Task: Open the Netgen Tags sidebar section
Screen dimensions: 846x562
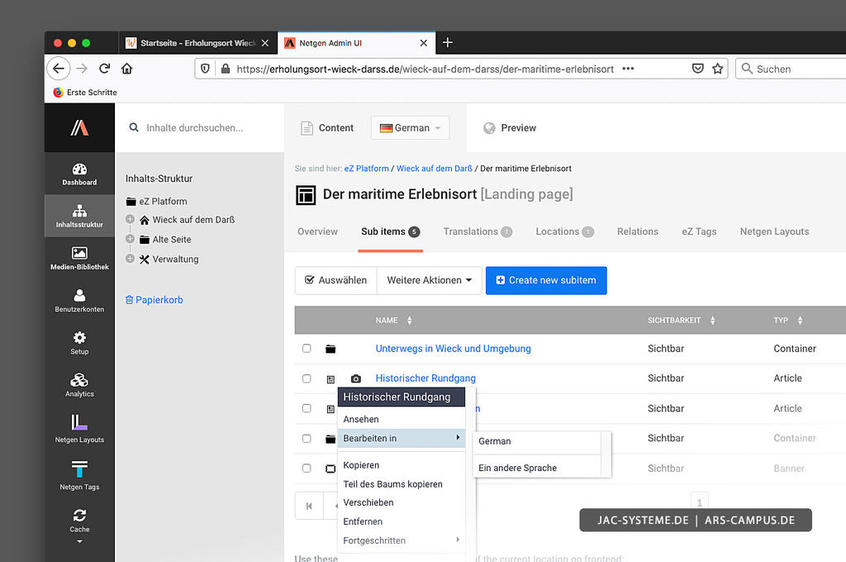Action: pos(79,475)
